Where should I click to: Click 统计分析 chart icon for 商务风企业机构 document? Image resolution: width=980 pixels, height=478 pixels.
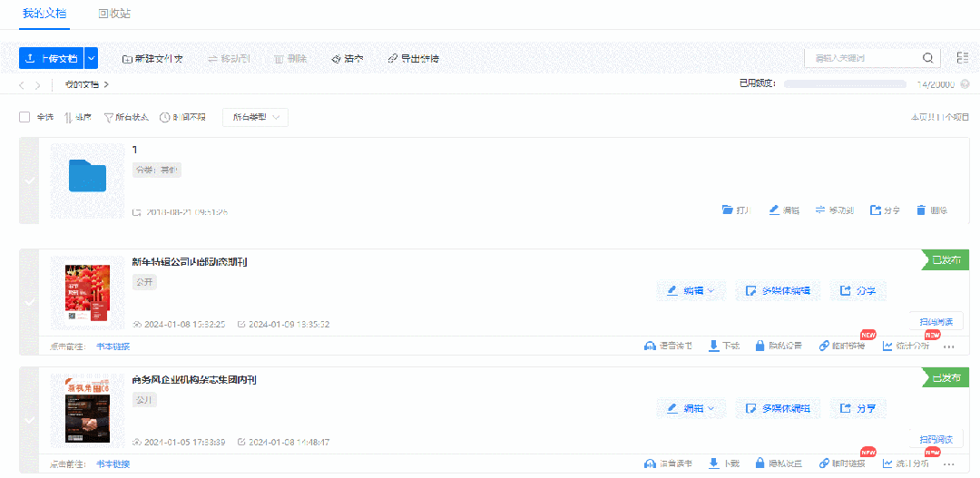(887, 463)
